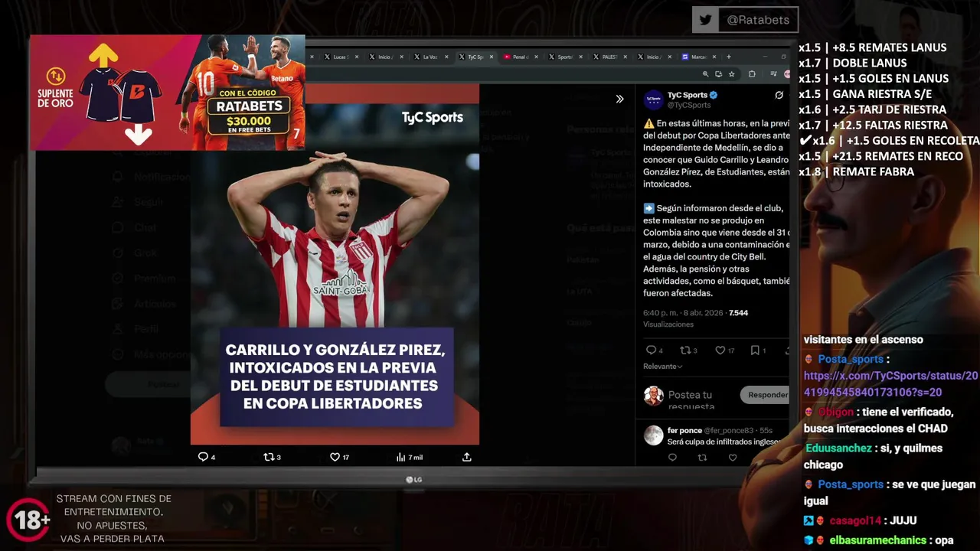Image resolution: width=980 pixels, height=551 pixels.
Task: Like fer ponce's comment
Action: (733, 458)
